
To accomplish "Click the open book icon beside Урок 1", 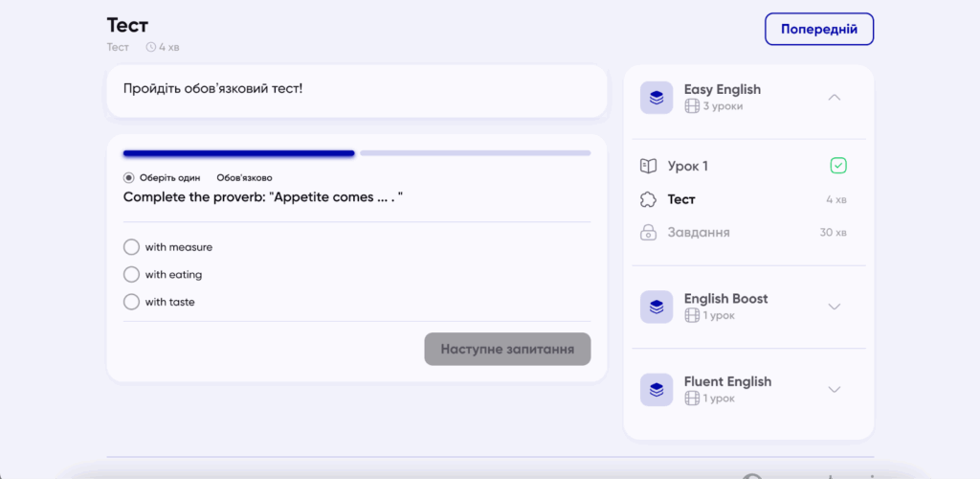I will pos(648,167).
